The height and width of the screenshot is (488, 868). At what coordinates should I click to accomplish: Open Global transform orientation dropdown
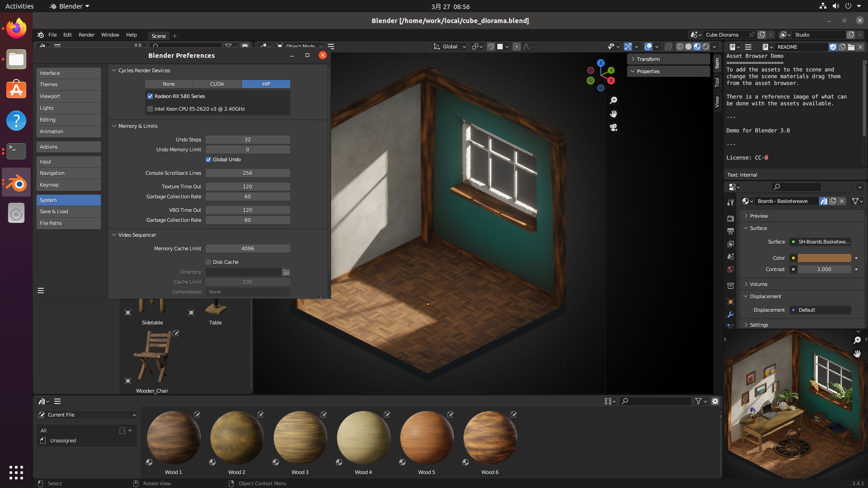pyautogui.click(x=449, y=47)
